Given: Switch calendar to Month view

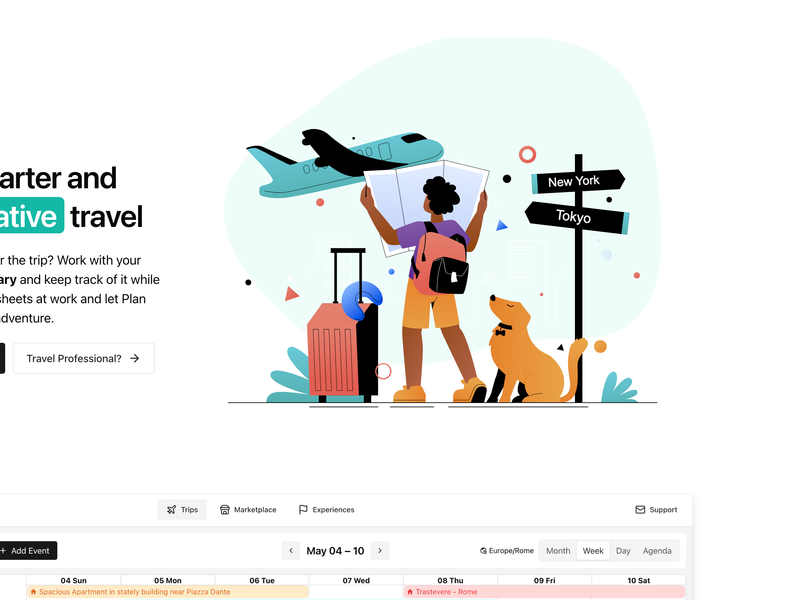Looking at the screenshot, I should pyautogui.click(x=558, y=551).
